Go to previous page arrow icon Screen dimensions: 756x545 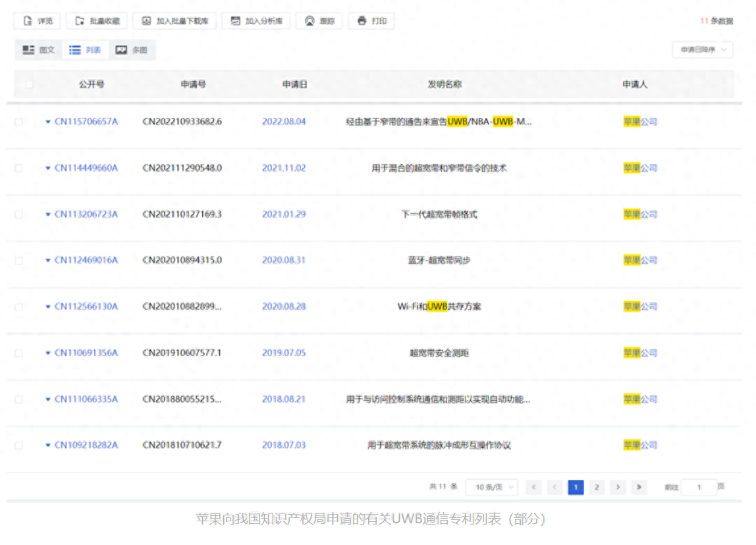(x=554, y=487)
